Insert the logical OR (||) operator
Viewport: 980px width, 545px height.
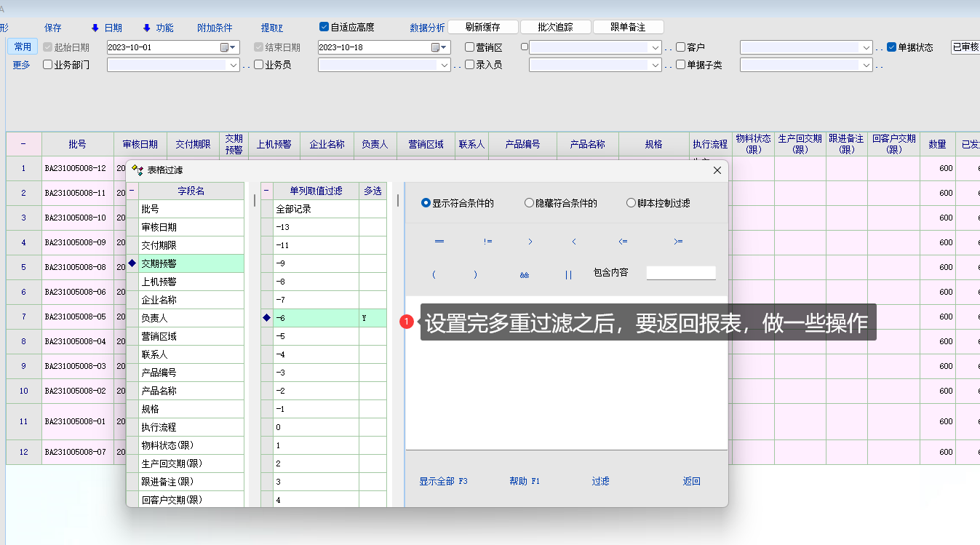[x=568, y=275]
